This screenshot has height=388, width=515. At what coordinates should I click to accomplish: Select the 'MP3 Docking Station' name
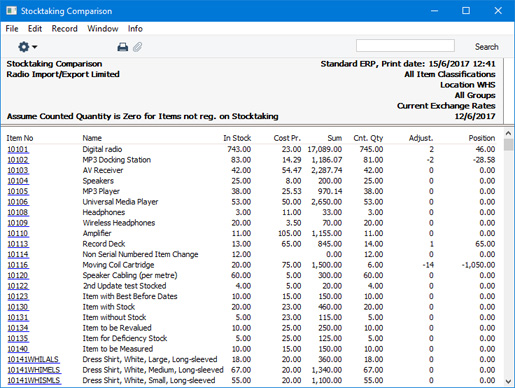(117, 160)
